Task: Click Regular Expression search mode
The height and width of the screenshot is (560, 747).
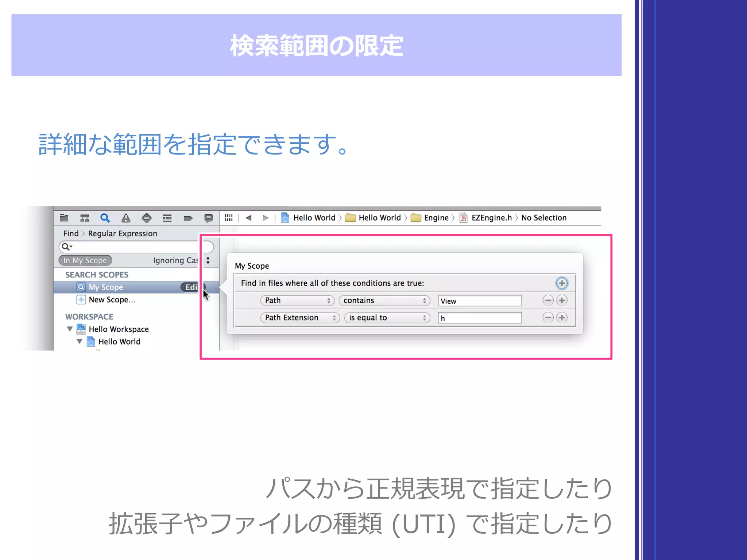Action: tap(123, 234)
